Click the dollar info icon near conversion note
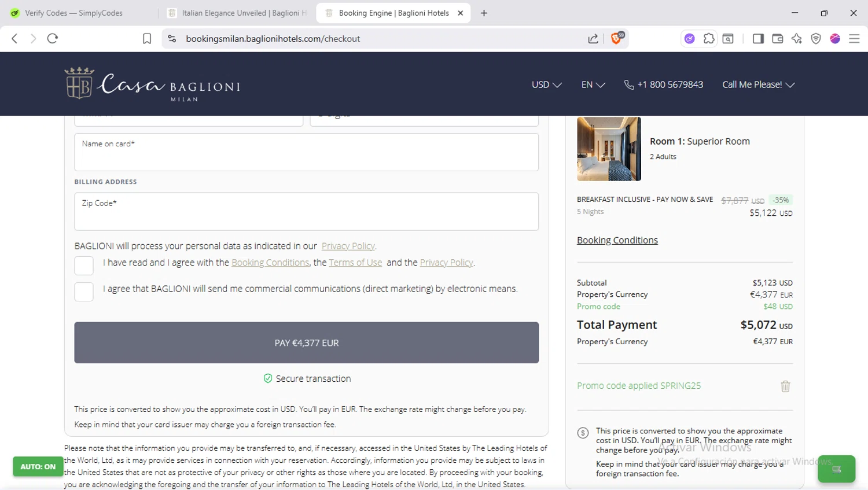 coord(583,433)
